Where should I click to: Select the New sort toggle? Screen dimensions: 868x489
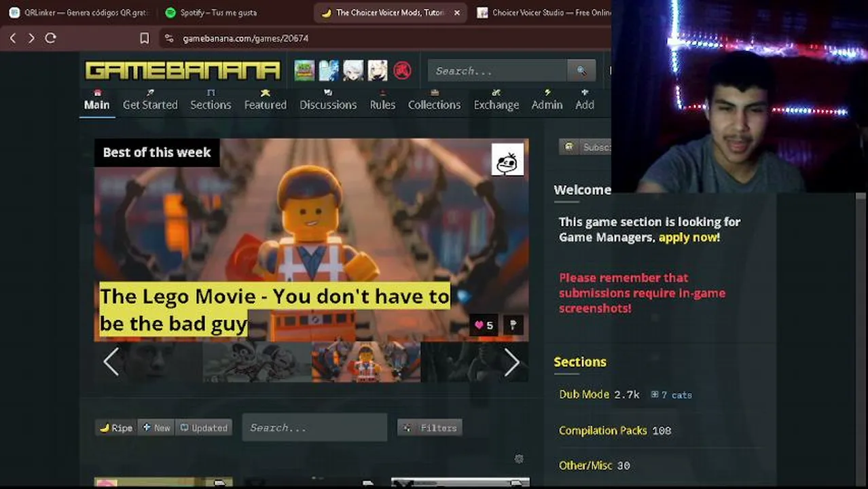coord(156,428)
